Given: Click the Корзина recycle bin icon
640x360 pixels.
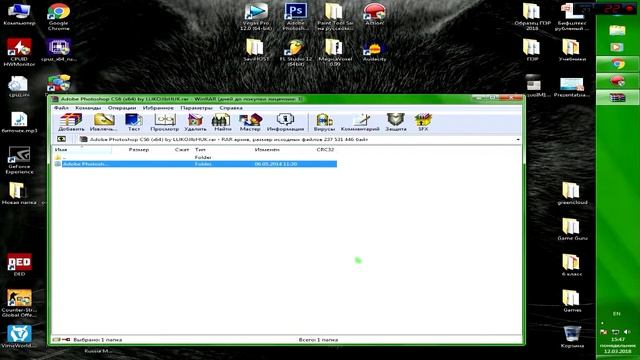Looking at the screenshot, I should [572, 337].
